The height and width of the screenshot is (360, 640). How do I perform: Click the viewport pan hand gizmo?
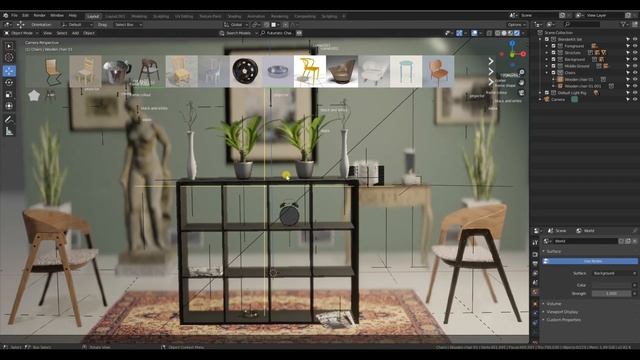pos(522,82)
